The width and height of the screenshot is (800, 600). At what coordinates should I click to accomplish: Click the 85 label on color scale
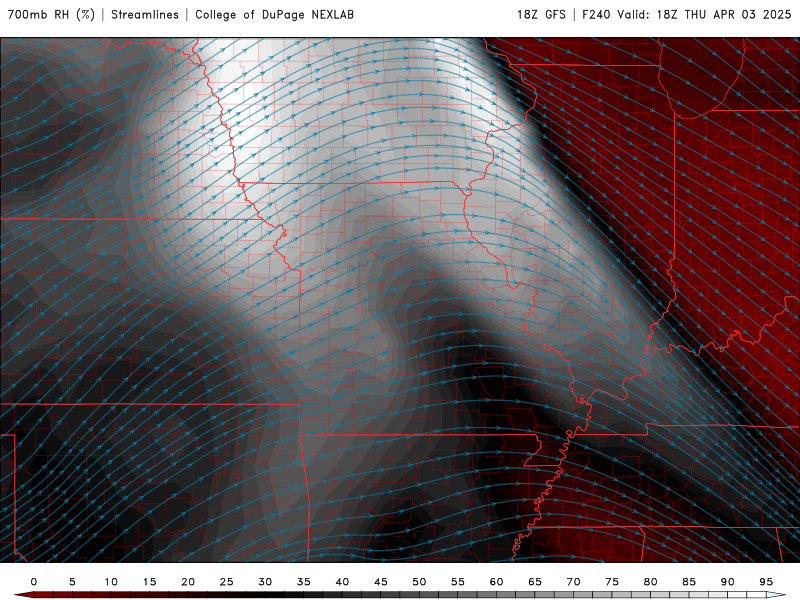point(689,582)
